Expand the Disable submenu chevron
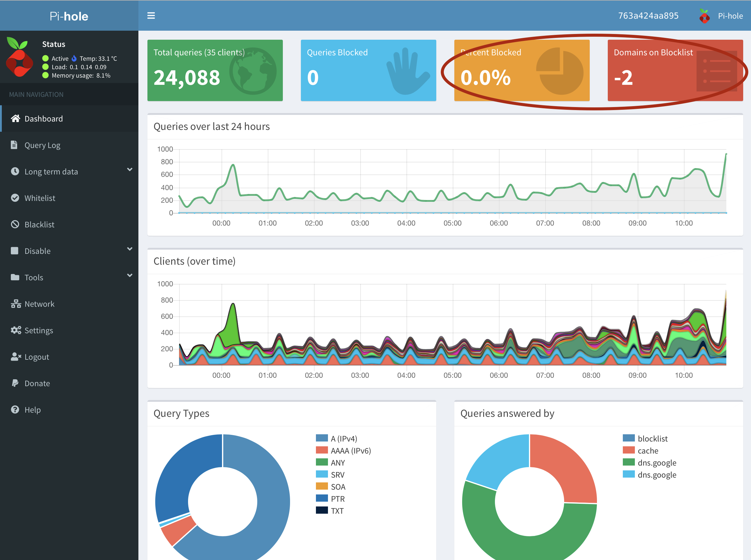 pyautogui.click(x=130, y=249)
